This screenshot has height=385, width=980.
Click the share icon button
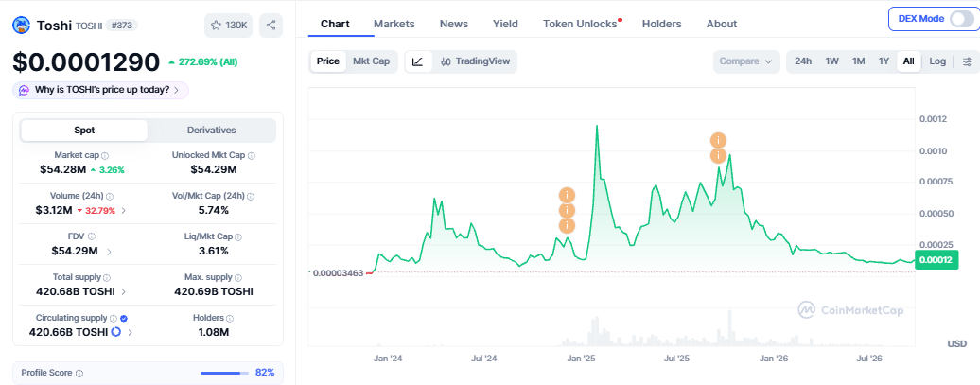(x=271, y=26)
